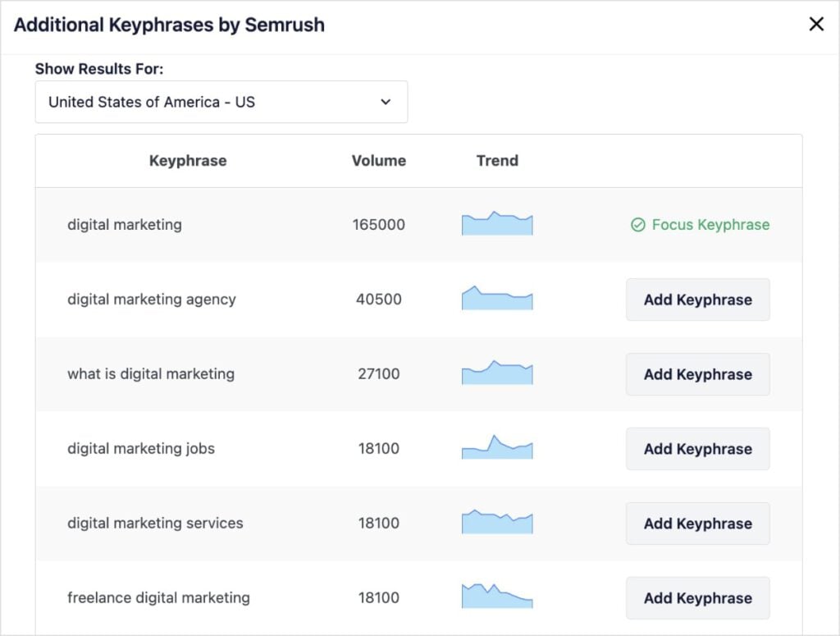Add the keyphrase what is digital marketing
Screen dimensions: 840x636
coord(697,374)
